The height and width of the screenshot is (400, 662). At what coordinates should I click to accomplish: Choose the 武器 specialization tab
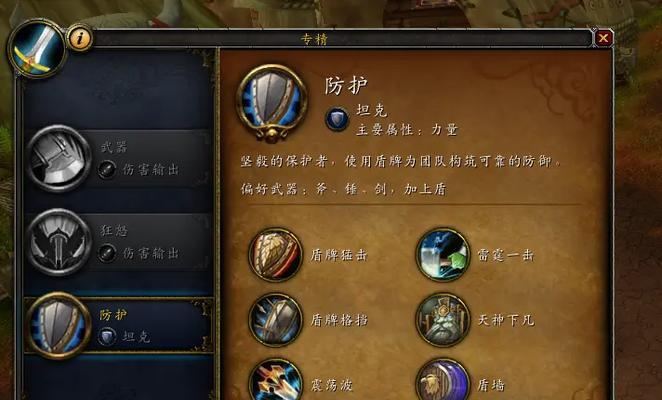coord(119,159)
